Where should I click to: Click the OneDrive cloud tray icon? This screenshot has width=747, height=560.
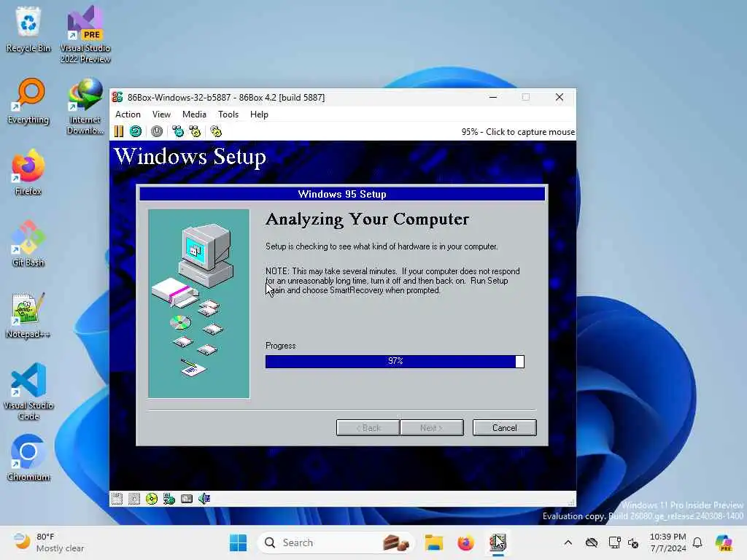592,542
